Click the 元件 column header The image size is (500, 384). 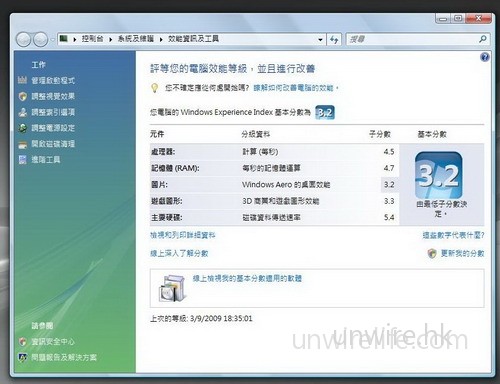157,134
